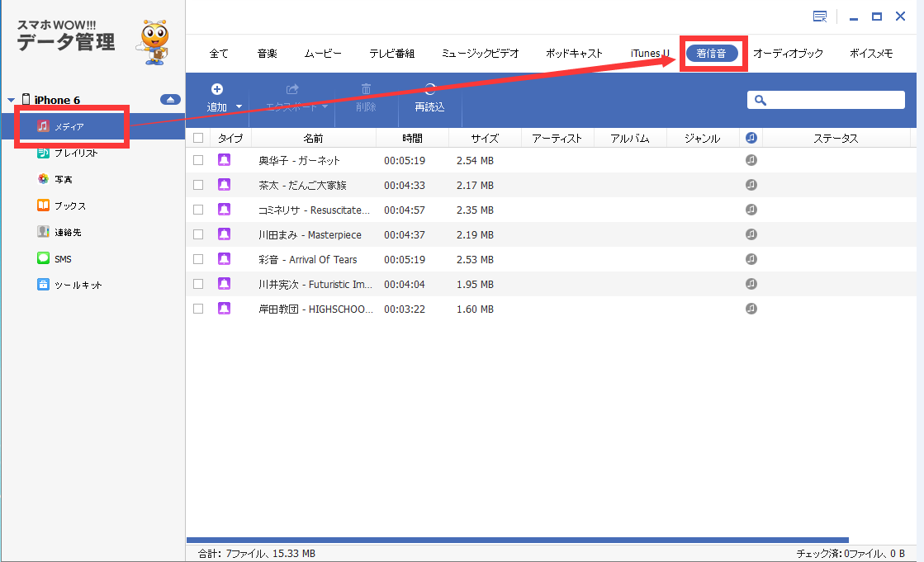Image resolution: width=924 pixels, height=562 pixels.
Task: Click music note icon in 奥华子 row
Action: (x=751, y=159)
